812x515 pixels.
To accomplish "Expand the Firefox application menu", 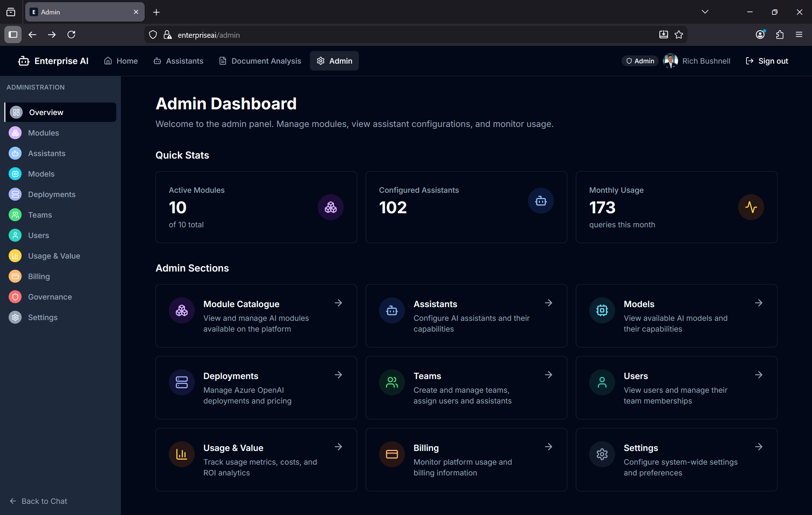I will 799,35.
